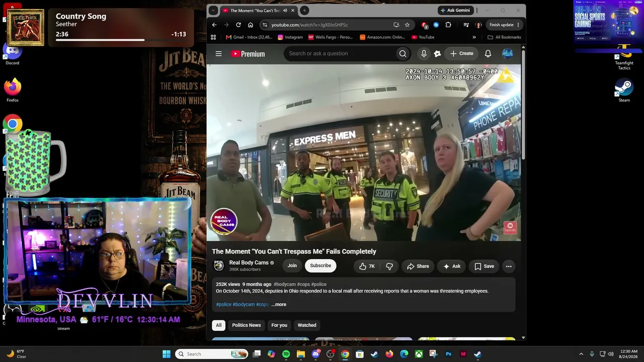The width and height of the screenshot is (644, 362).
Task: Open the YouTube guide hamburger menu
Action: pos(218,53)
